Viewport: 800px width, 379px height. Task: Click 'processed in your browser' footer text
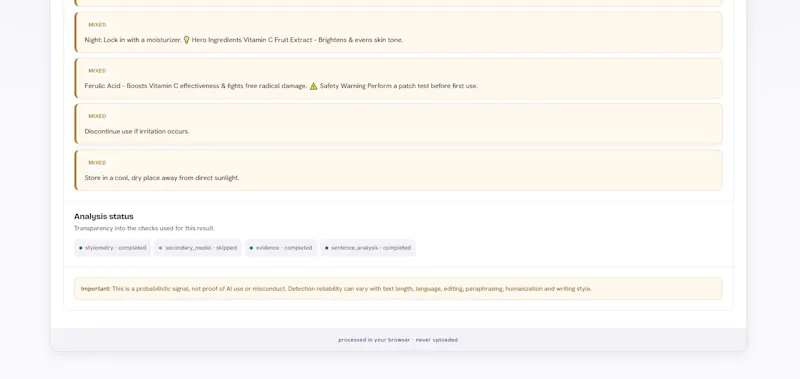(398, 340)
